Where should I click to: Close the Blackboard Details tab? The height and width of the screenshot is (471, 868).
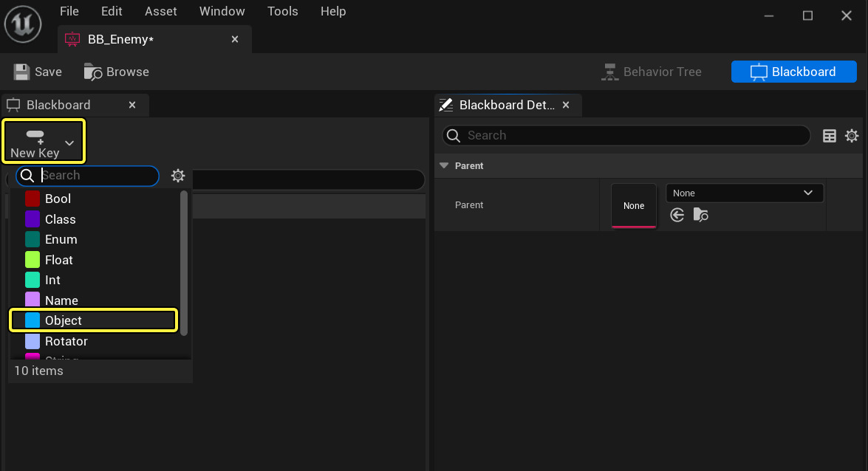point(566,105)
